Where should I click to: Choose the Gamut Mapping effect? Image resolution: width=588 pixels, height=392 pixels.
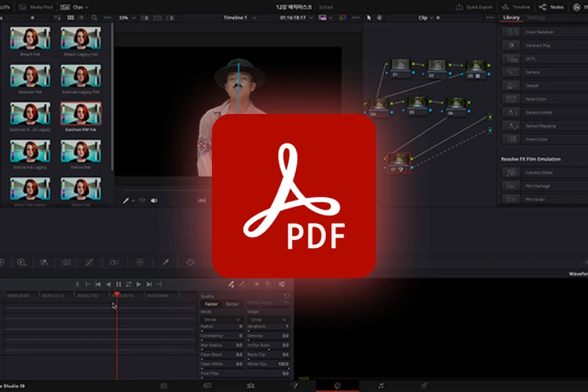pyautogui.click(x=545, y=126)
